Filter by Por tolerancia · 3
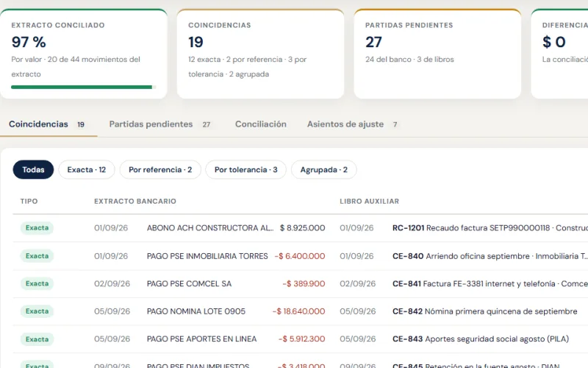 coord(246,170)
